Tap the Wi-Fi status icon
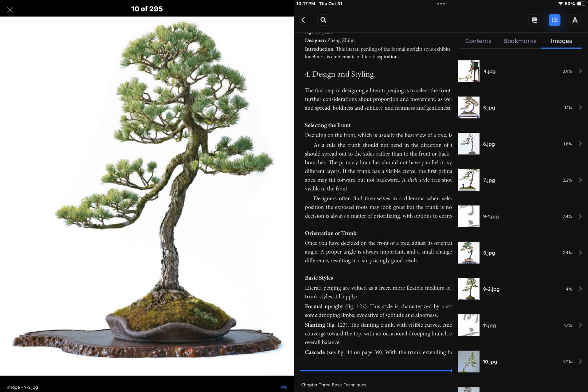Image resolution: width=588 pixels, height=392 pixels. click(x=560, y=4)
